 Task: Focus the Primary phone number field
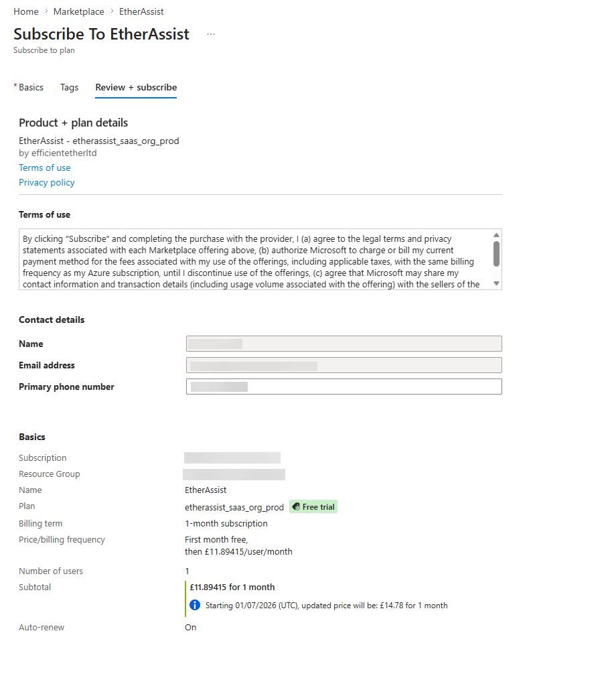pyautogui.click(x=343, y=387)
